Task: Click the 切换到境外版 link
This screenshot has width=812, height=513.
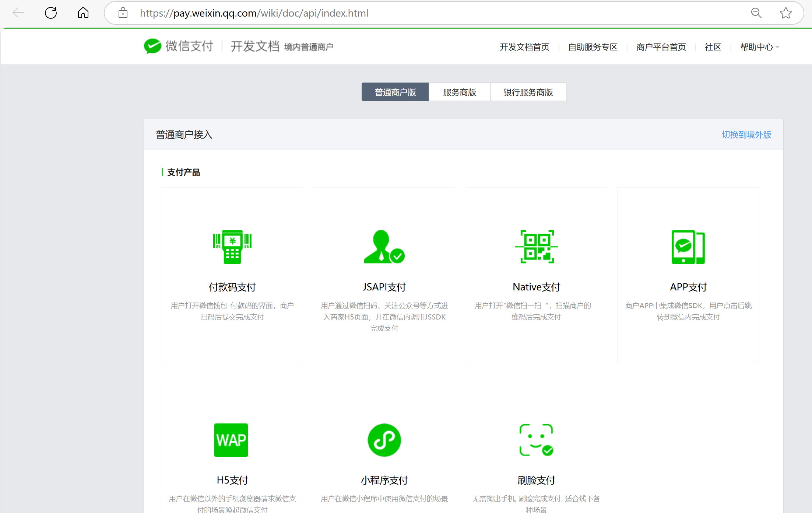Action: 746,135
